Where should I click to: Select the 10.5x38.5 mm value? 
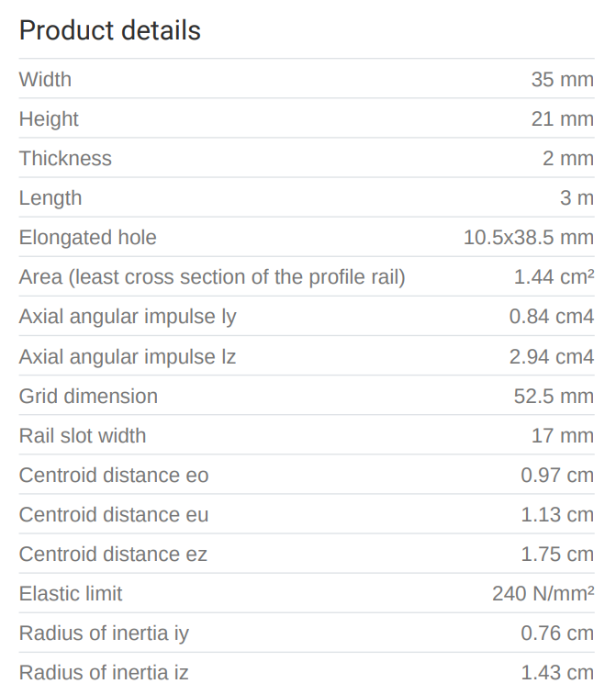point(528,237)
